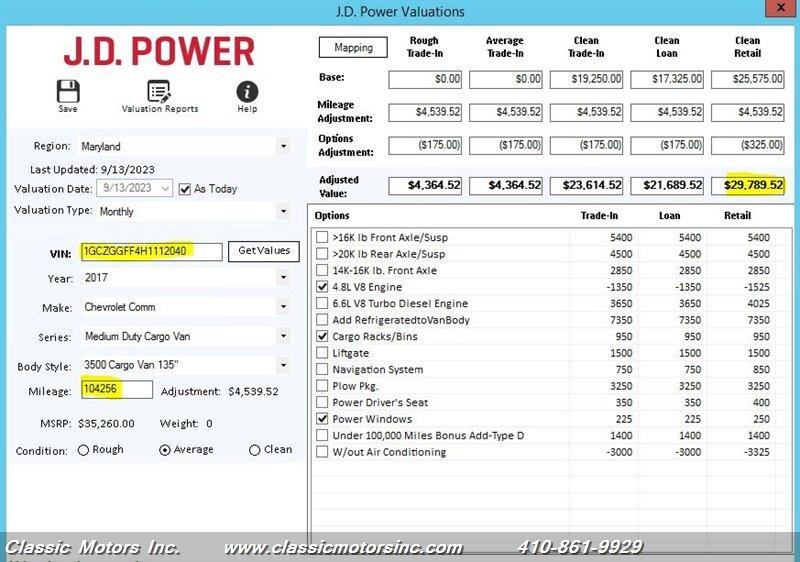The image size is (800, 562).
Task: Expand the Region dropdown
Action: pos(283,146)
